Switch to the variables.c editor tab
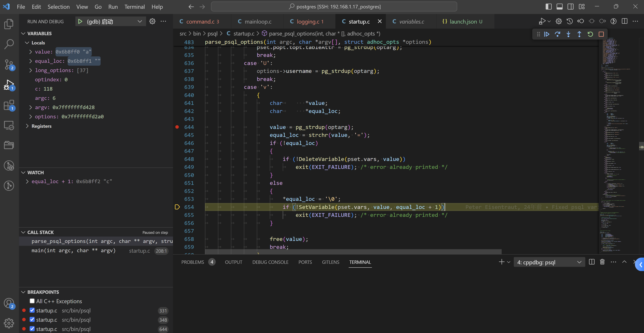644x333 pixels. point(411,22)
